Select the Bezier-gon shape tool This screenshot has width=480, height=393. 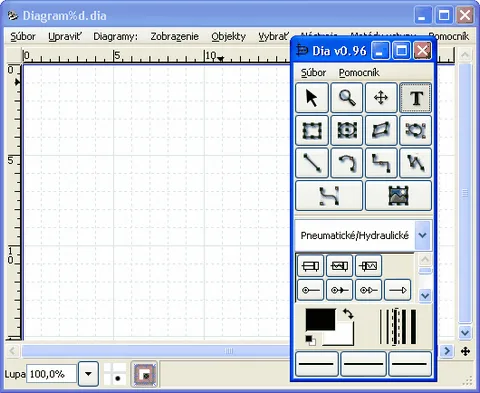[416, 130]
